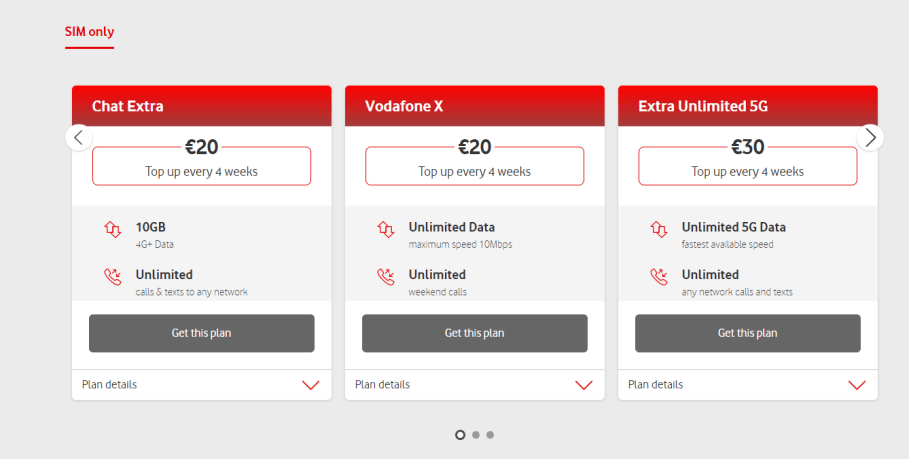909x459 pixels.
Task: Click phone icon in Extra Unlimited 5G
Action: pos(659,277)
